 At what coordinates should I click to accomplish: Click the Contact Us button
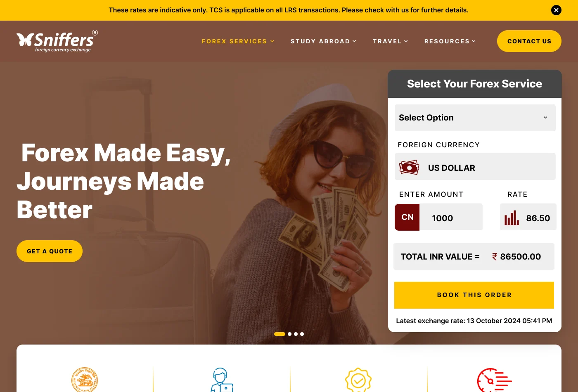click(x=529, y=41)
